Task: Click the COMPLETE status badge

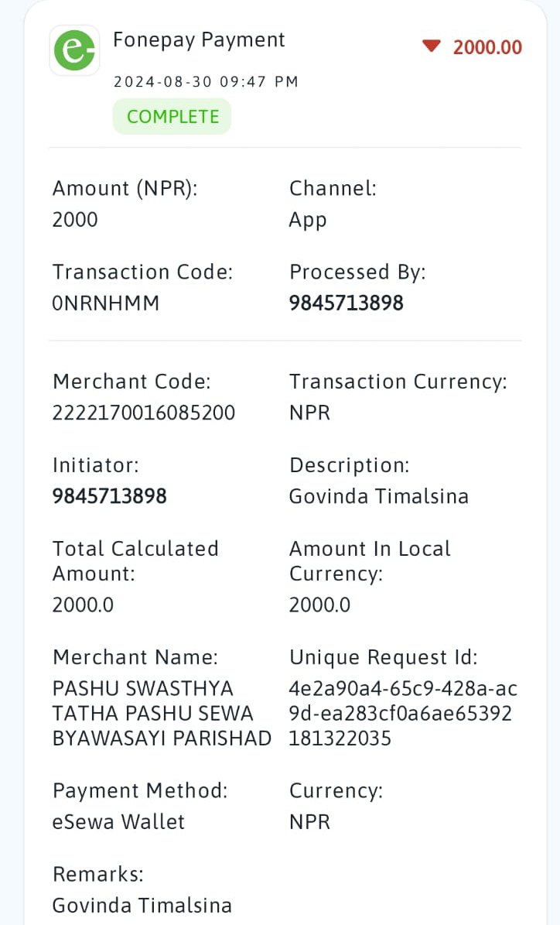Action: tap(172, 116)
